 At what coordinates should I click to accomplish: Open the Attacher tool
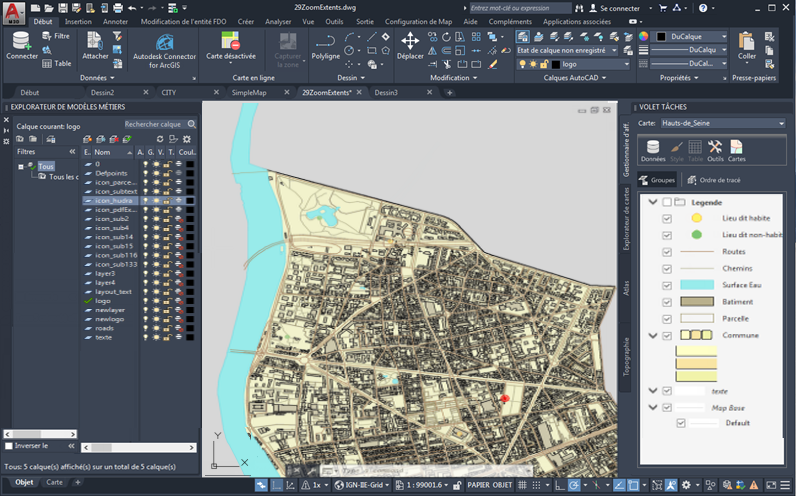[96, 43]
